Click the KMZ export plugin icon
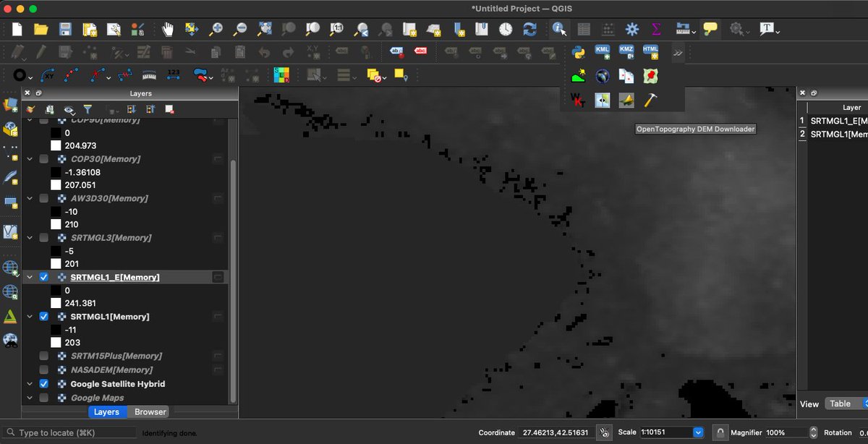This screenshot has height=444, width=868. 626,52
